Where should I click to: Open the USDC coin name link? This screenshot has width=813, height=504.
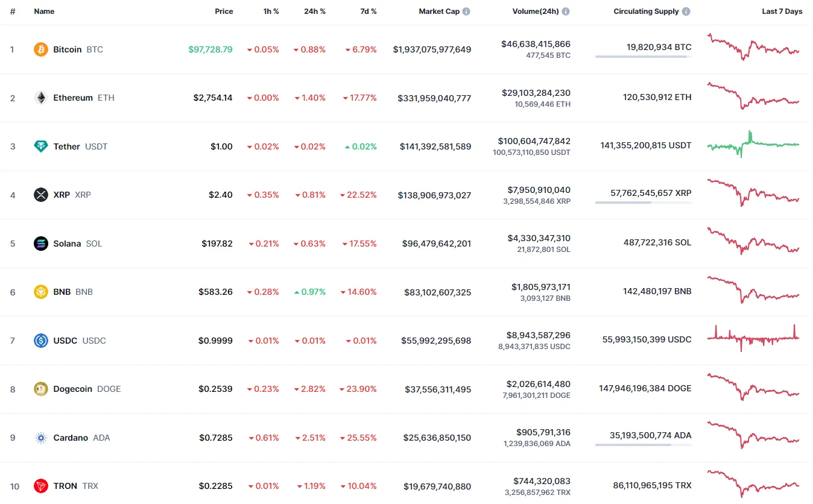coord(65,341)
